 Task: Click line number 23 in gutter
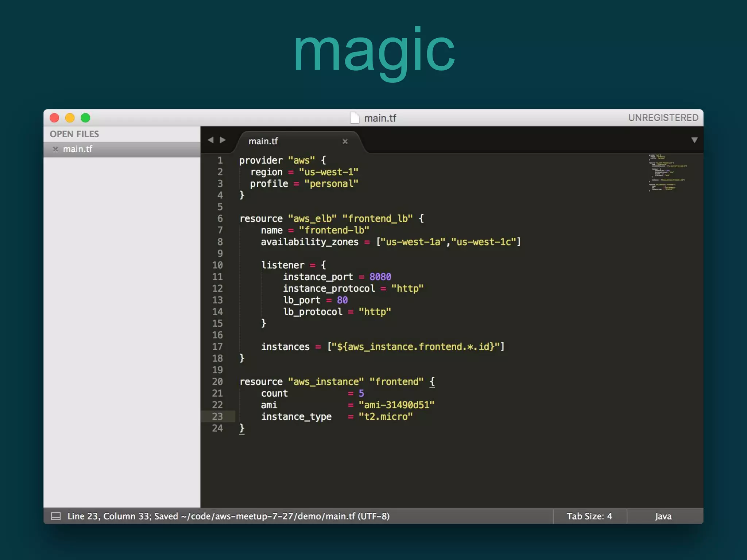click(x=217, y=416)
